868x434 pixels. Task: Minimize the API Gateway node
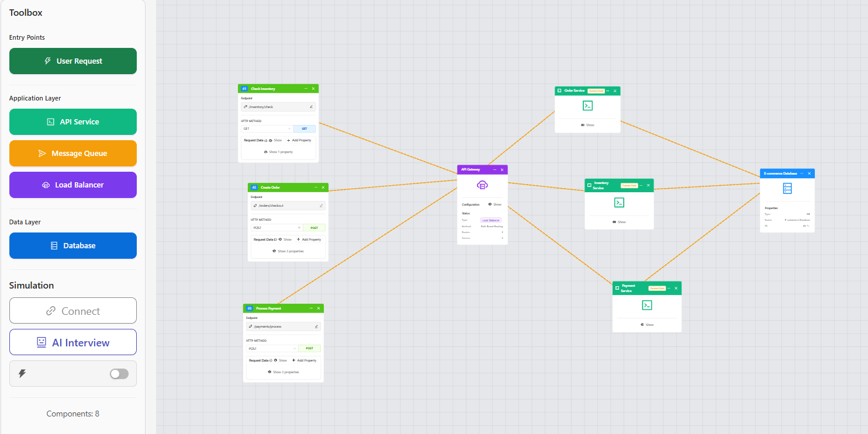[x=494, y=169]
